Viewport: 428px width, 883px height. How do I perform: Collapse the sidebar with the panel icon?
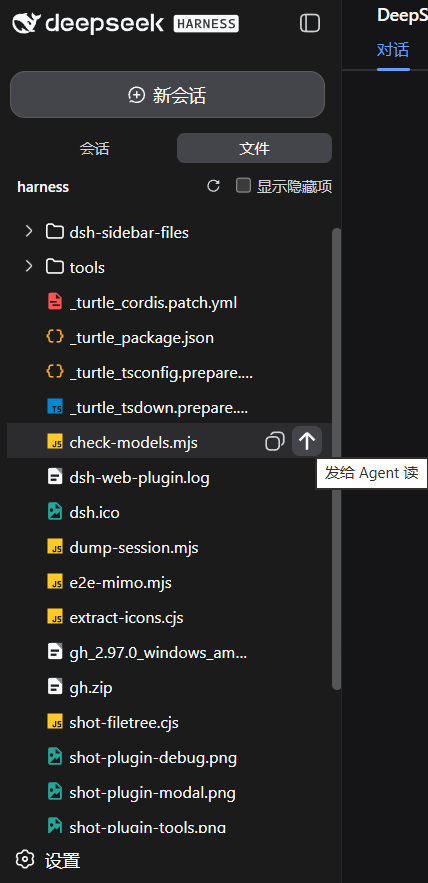[309, 23]
